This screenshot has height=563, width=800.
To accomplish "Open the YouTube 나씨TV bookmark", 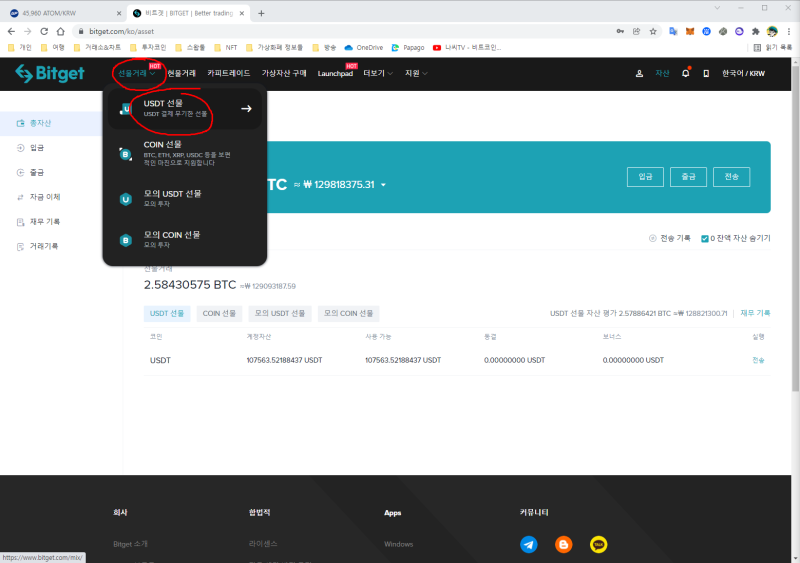I will click(467, 47).
